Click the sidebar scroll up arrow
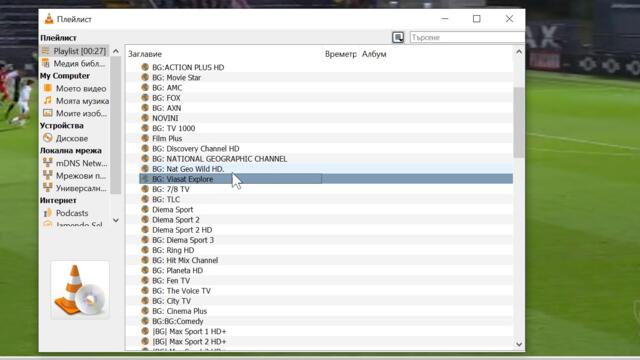 [x=116, y=51]
